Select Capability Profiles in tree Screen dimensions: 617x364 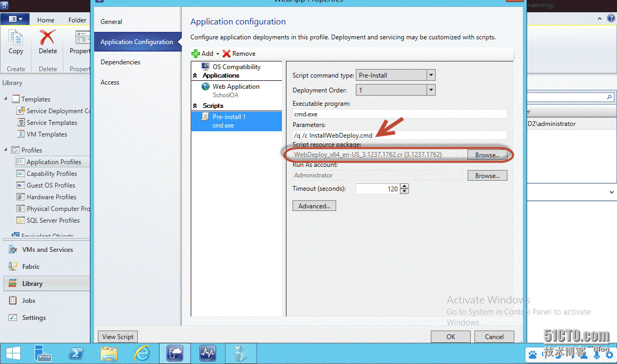[47, 174]
